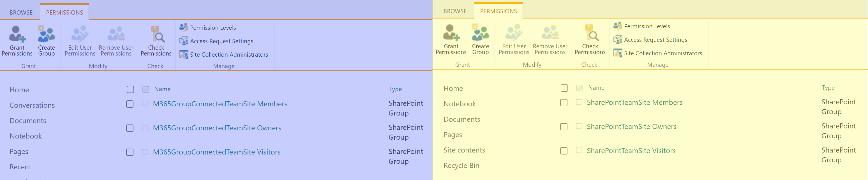Click Create Group icon in blue left panel
The image size is (868, 180).
coord(47,34)
